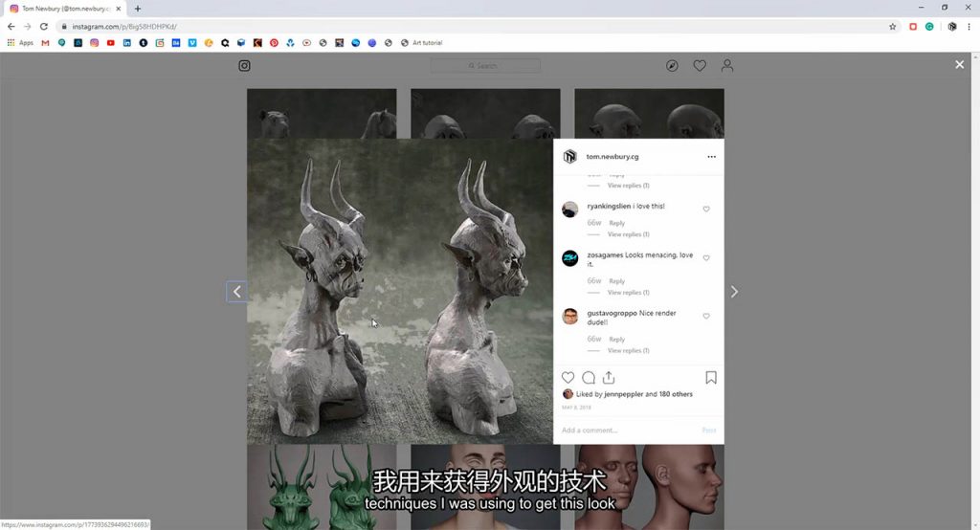Click the Post comment button
The image size is (980, 530).
709,431
